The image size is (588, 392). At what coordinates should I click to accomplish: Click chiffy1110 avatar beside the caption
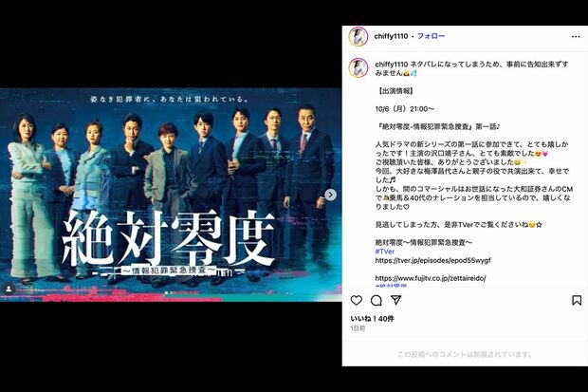[358, 68]
